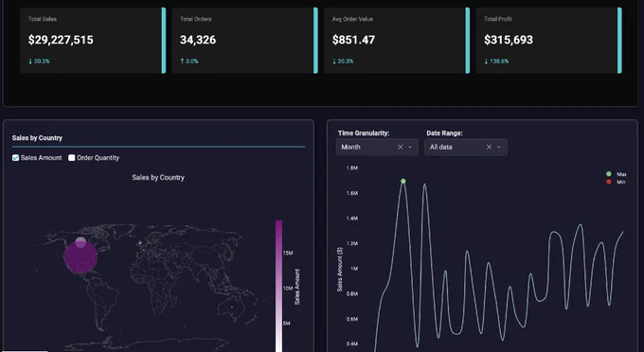Click the 20.3% change under Avg Order Value

(x=343, y=62)
